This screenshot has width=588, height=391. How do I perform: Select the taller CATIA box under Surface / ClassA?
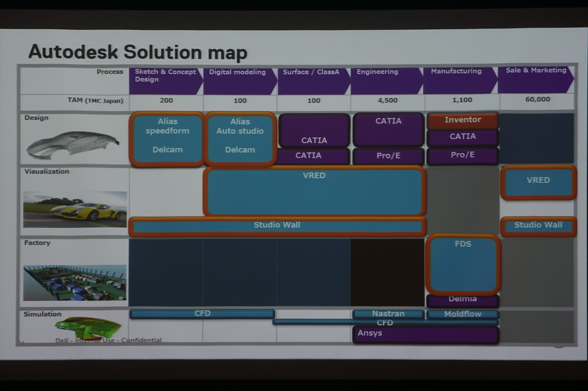[314, 130]
